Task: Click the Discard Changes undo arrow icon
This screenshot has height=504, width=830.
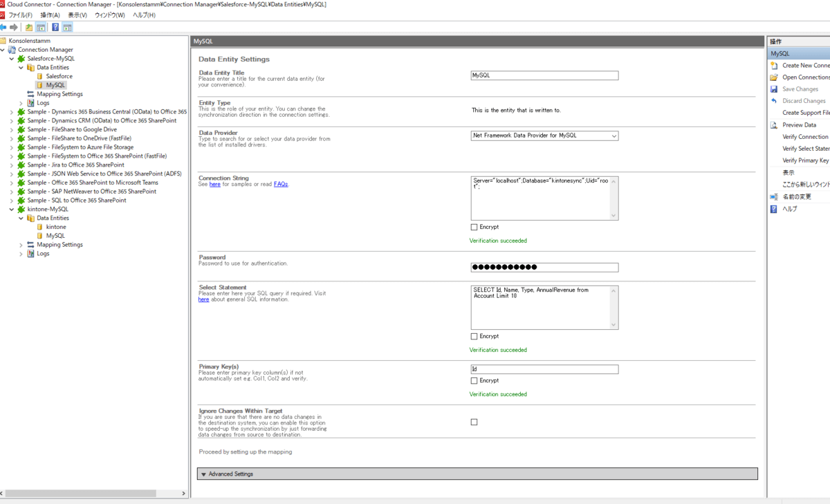Action: [x=774, y=101]
